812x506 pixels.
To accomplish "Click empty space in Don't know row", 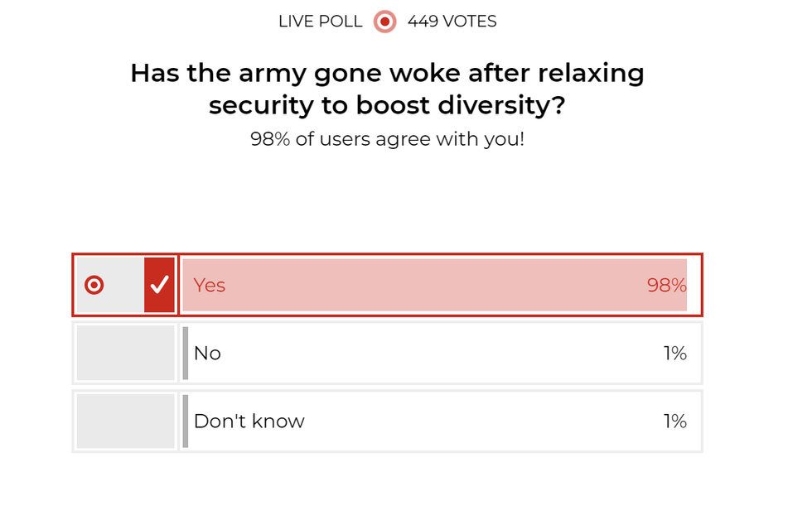I will point(481,422).
